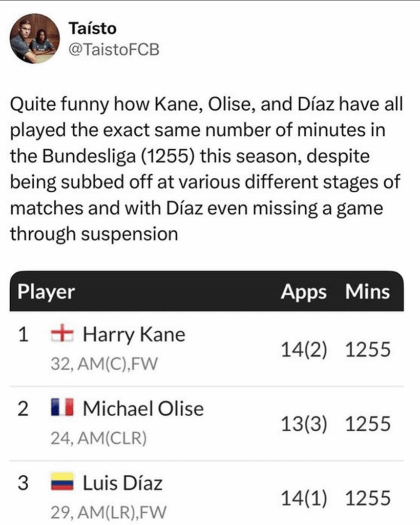Open Michael Olise player name
This screenshot has height=525, width=420.
(143, 409)
